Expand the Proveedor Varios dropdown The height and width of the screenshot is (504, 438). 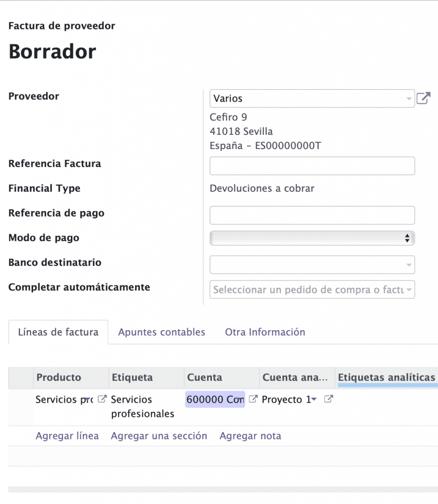409,98
